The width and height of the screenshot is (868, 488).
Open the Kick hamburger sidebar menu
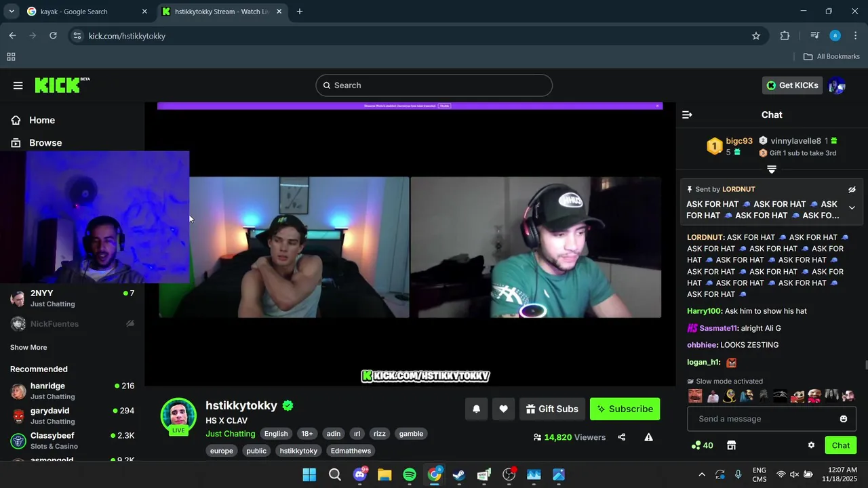18,85
